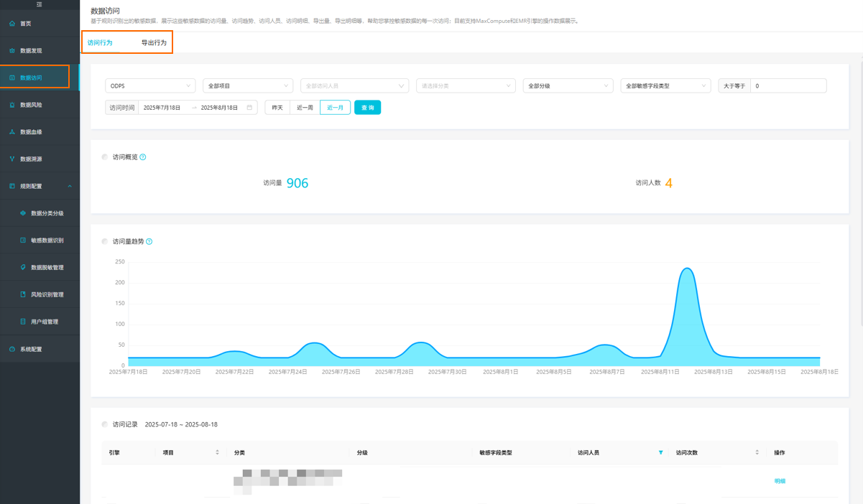Click the 数据风险 sidebar icon

pyautogui.click(x=12, y=105)
